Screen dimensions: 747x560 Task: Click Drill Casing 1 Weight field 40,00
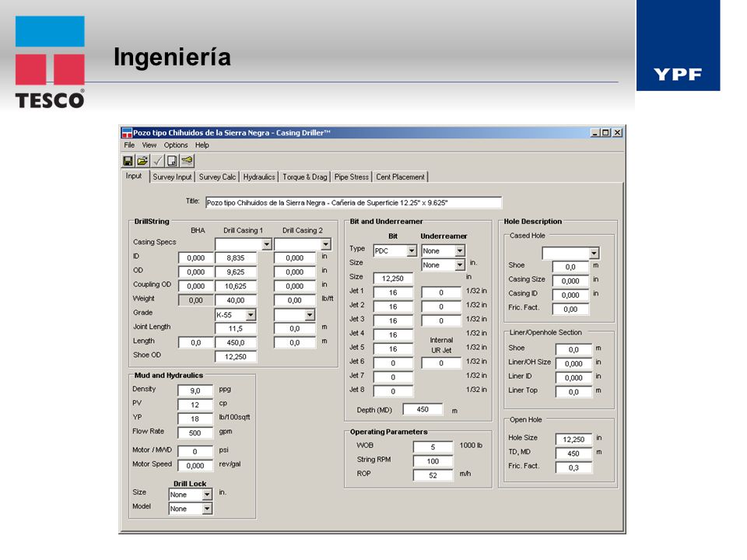point(235,300)
